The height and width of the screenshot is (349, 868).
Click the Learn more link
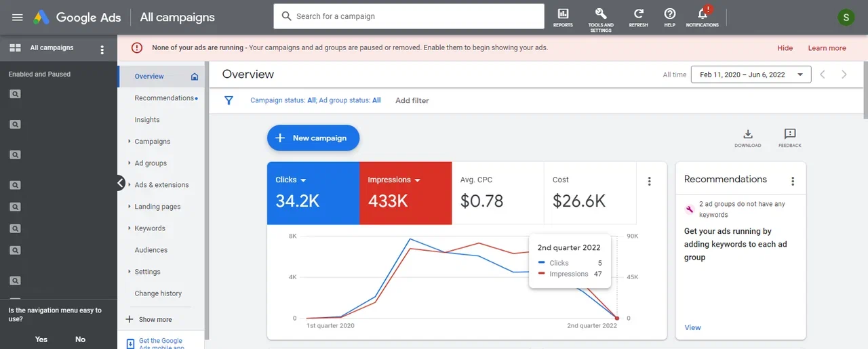[827, 48]
